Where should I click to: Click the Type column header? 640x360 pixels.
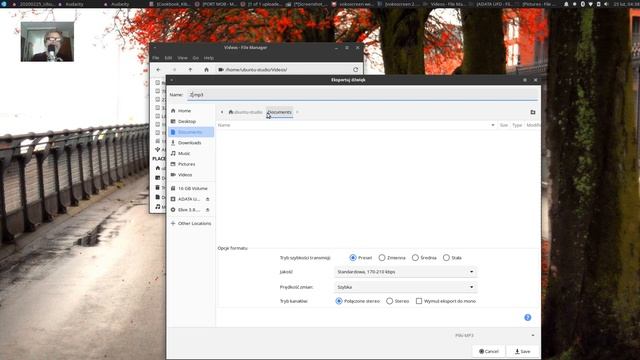(x=517, y=125)
